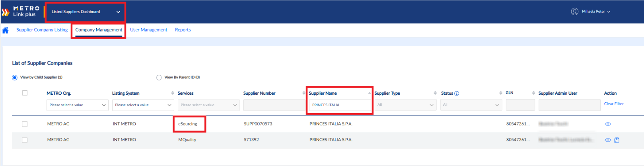This screenshot has width=644, height=166.
Task: Click GLN value in eSourcing row
Action: (518, 124)
